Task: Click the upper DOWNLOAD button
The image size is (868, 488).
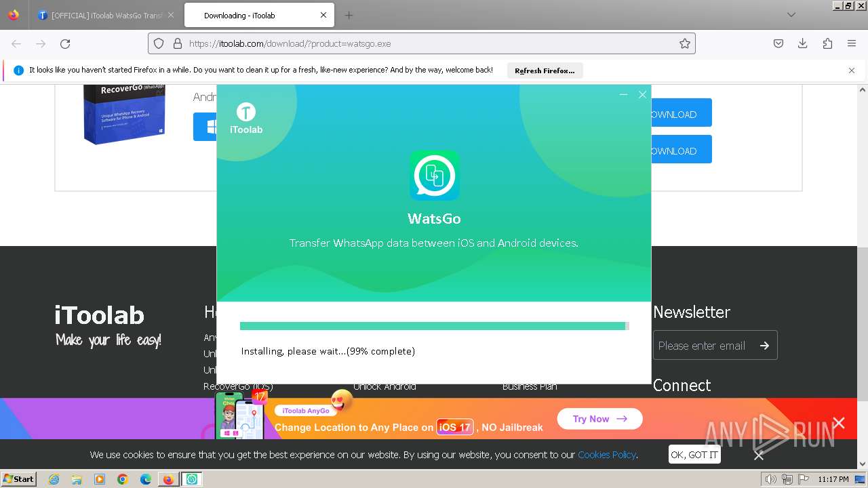Action: coord(681,114)
